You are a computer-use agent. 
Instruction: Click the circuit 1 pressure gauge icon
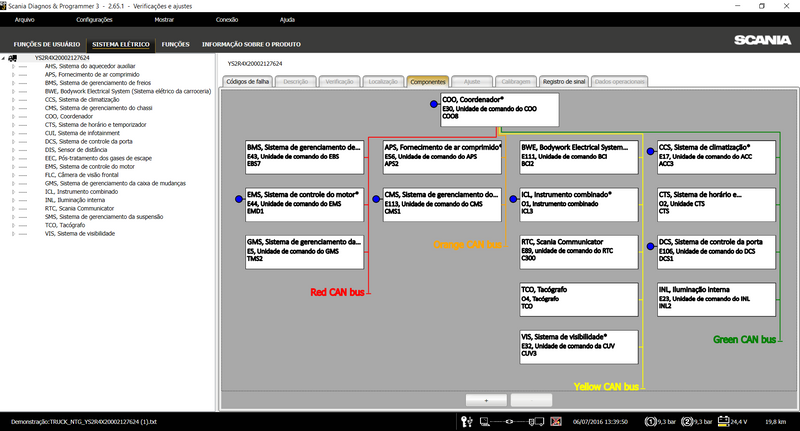point(651,421)
